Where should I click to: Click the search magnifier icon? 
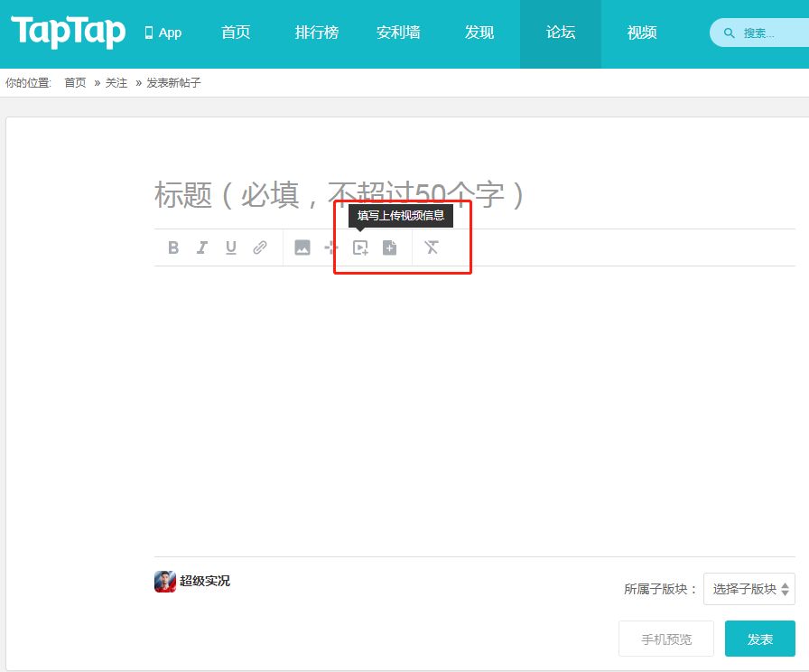(729, 33)
